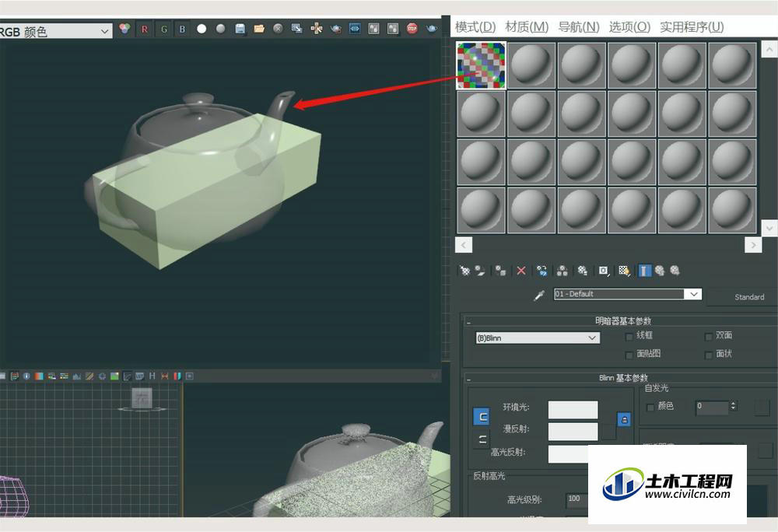Select the last sample slot in bottom row
The image size is (778, 532).
pyautogui.click(x=732, y=210)
